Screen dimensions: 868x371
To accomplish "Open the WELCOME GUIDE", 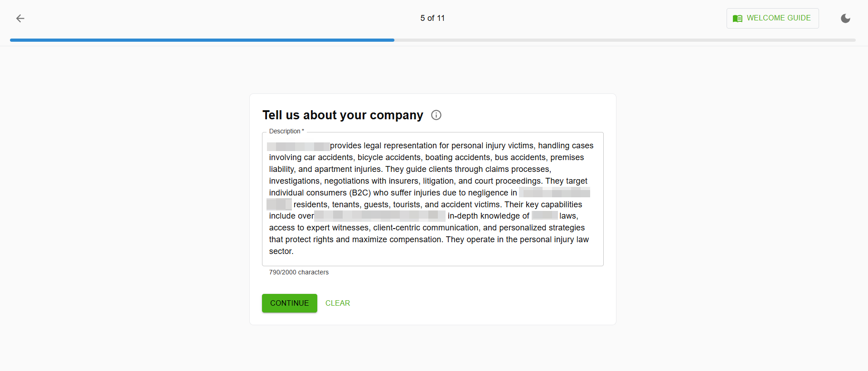I will click(x=772, y=18).
